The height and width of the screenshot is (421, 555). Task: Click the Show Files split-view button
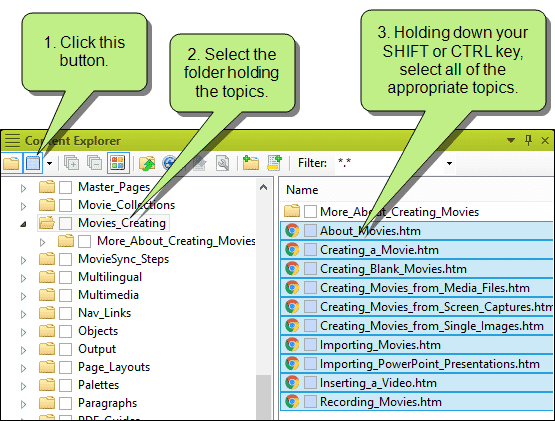(33, 163)
